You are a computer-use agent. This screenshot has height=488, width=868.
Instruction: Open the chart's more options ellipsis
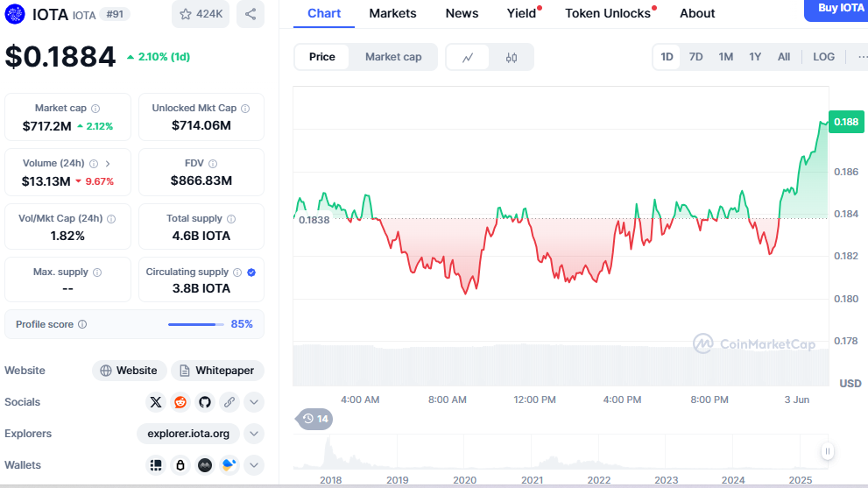click(861, 57)
